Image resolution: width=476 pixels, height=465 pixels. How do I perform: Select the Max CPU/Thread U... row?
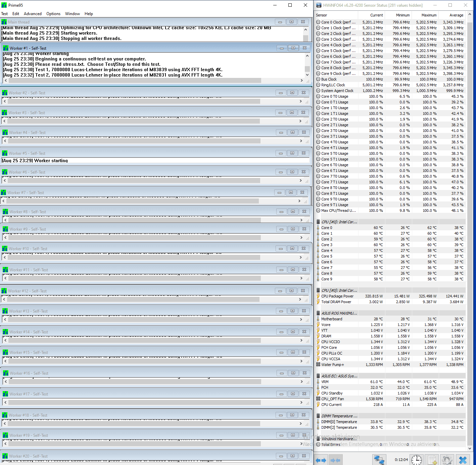[x=390, y=211]
